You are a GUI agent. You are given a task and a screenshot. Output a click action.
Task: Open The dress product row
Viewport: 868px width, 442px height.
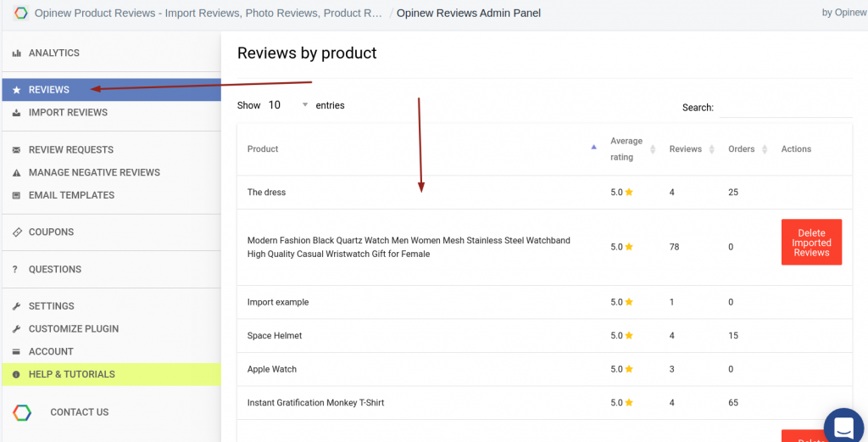[x=545, y=193]
